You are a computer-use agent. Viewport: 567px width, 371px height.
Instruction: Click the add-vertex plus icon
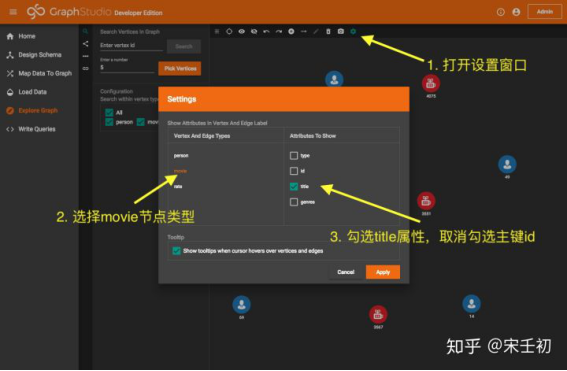point(291,31)
